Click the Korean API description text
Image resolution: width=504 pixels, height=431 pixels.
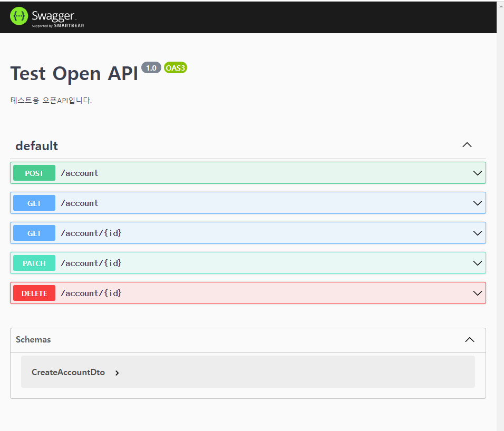pyautogui.click(x=51, y=100)
